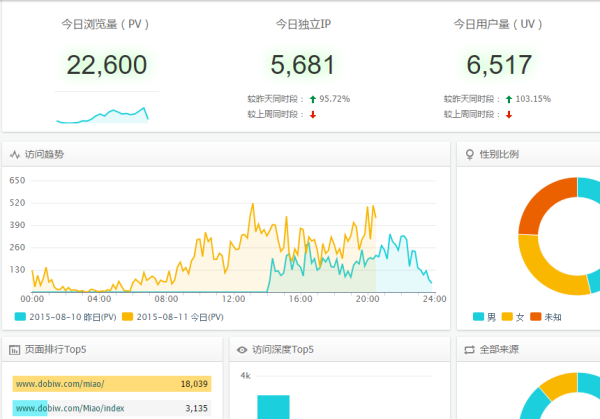Image resolution: width=600 pixels, height=419 pixels.
Task: Click the 性别比例 panel title
Action: (499, 155)
